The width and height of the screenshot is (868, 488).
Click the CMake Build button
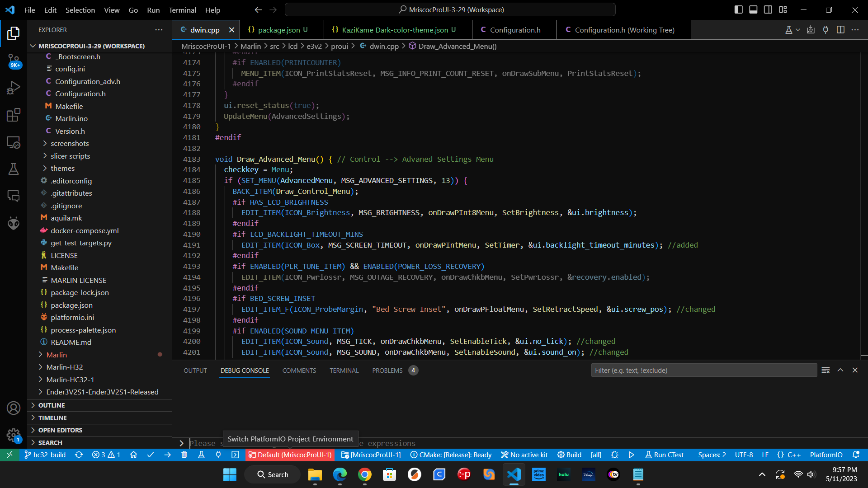point(569,455)
